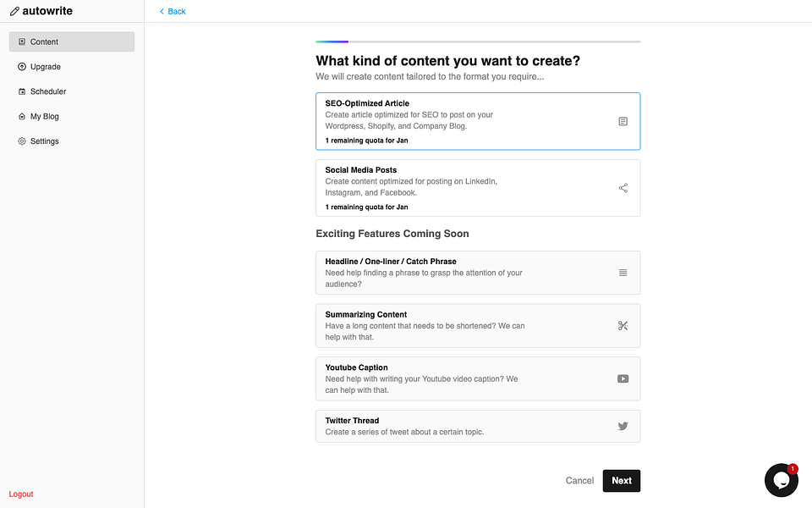Click the Cancel link
The height and width of the screenshot is (508, 812).
(x=579, y=480)
